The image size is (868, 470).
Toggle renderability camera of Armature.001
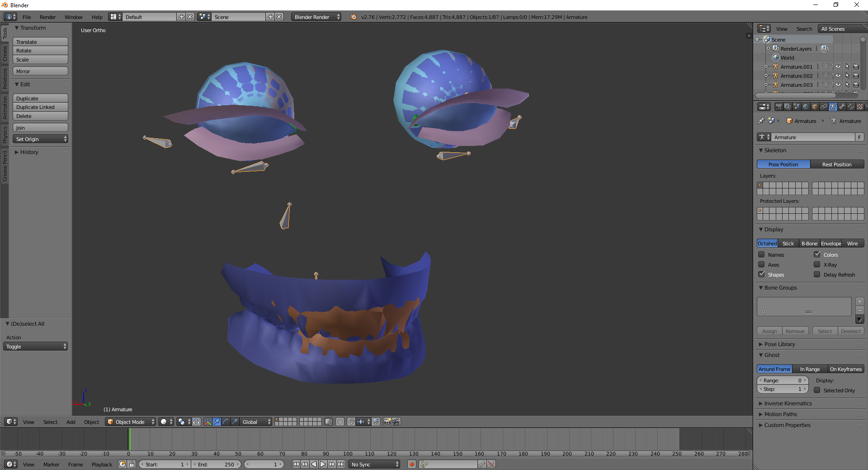(856, 66)
